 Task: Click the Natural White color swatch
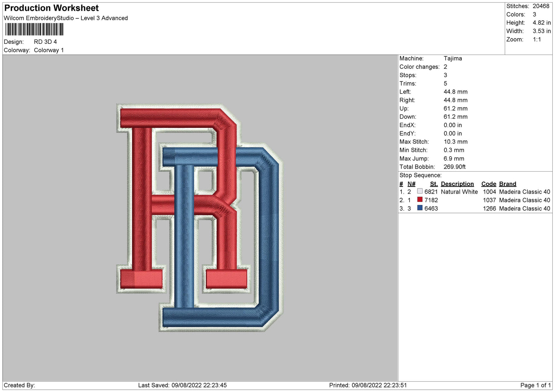click(420, 191)
